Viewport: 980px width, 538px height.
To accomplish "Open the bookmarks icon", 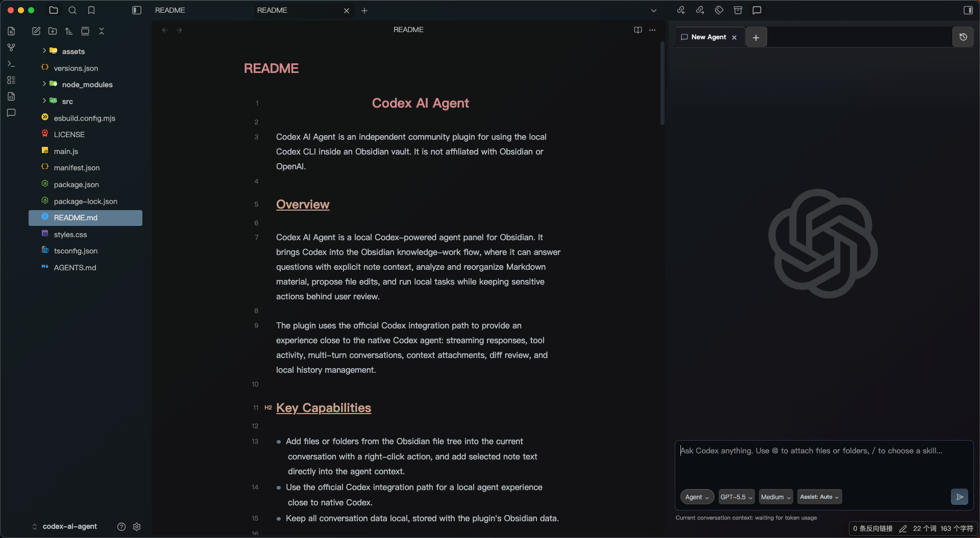I will point(91,10).
